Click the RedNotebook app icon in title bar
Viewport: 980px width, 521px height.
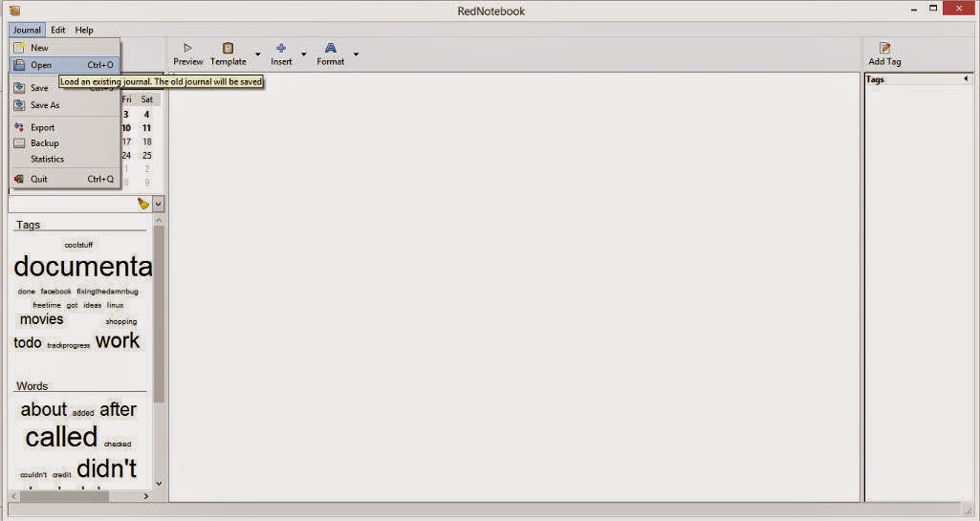pyautogui.click(x=14, y=11)
